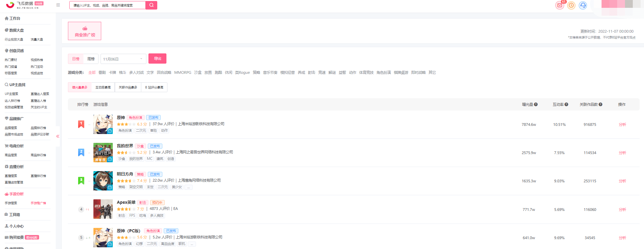Select the 日榜 daily ranking toggle
The image size is (644, 249).
[x=76, y=59]
